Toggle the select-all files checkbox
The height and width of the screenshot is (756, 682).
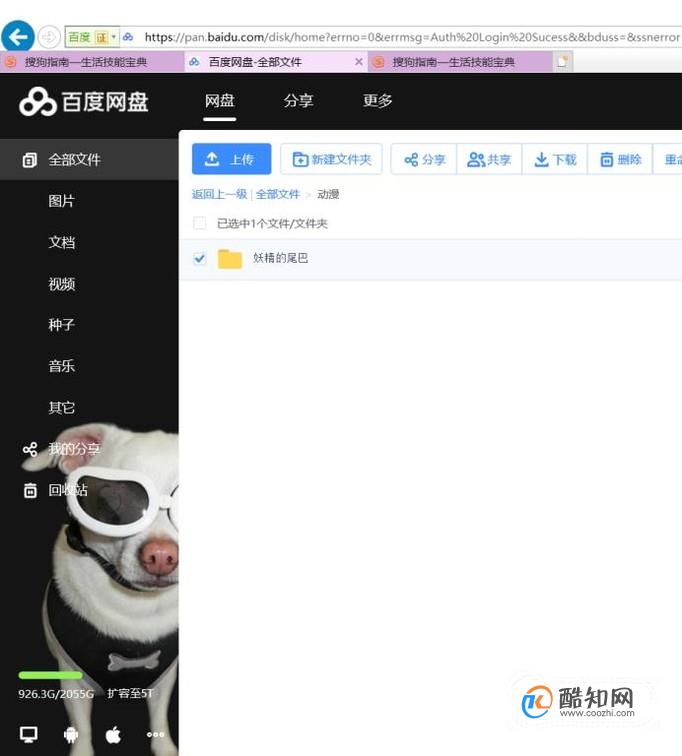point(200,223)
